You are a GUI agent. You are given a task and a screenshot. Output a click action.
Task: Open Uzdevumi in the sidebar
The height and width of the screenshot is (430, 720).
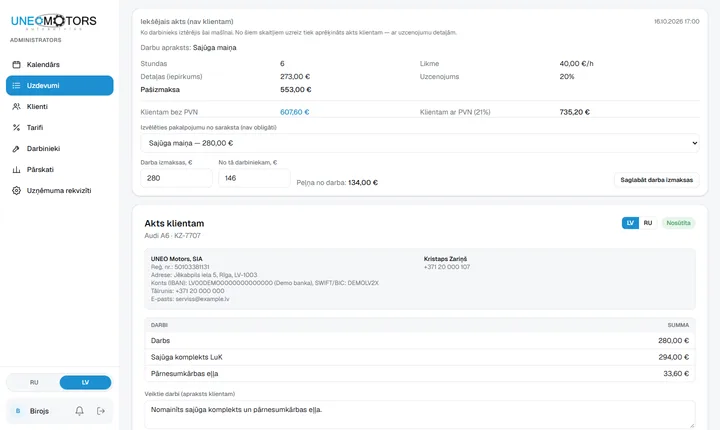coord(60,85)
